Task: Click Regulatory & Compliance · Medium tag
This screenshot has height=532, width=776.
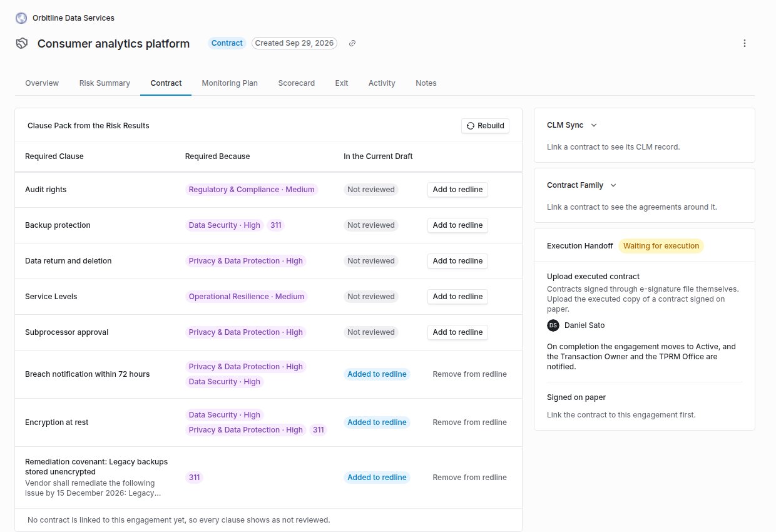Action: coord(252,190)
